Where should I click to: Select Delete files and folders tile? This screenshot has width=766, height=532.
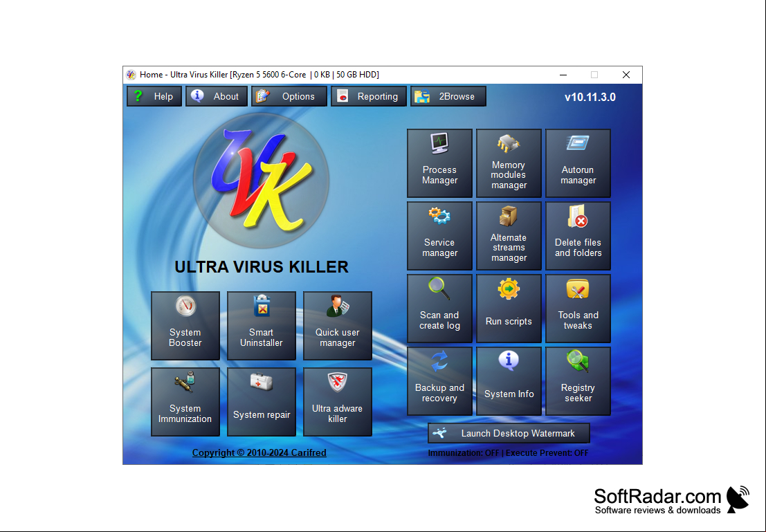click(578, 236)
